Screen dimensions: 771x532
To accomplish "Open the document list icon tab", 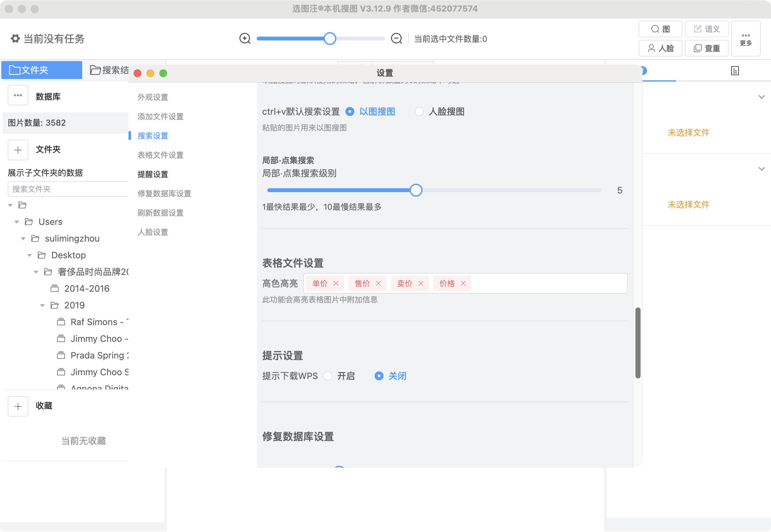I will point(735,71).
